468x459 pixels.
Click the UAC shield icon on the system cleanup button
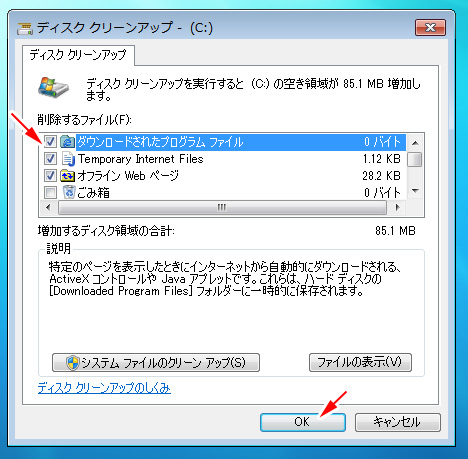(72, 363)
